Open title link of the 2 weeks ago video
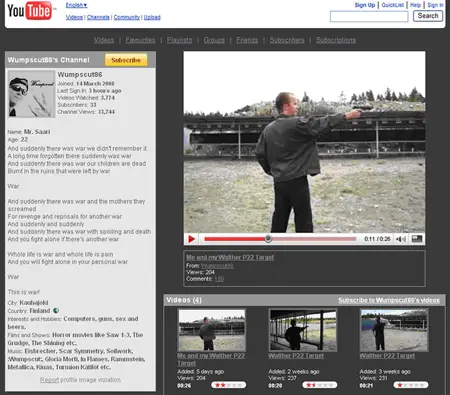450x395 pixels. click(296, 356)
